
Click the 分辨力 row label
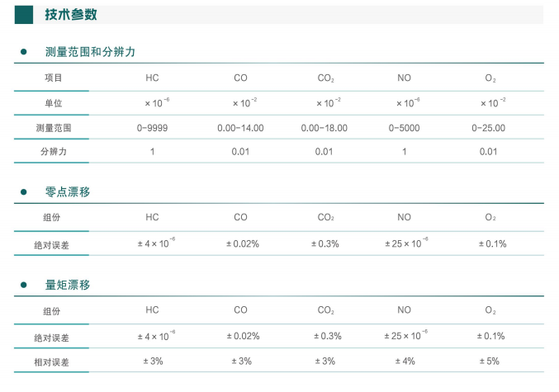[x=53, y=153]
